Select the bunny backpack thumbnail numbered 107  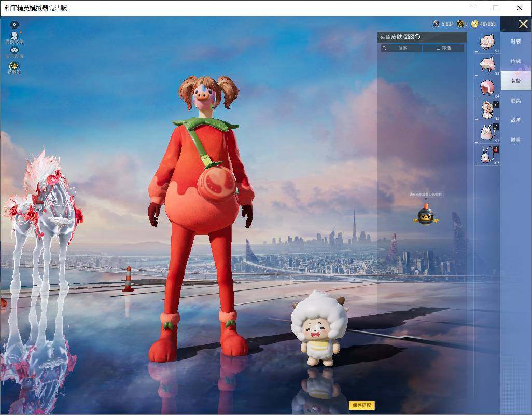click(487, 155)
